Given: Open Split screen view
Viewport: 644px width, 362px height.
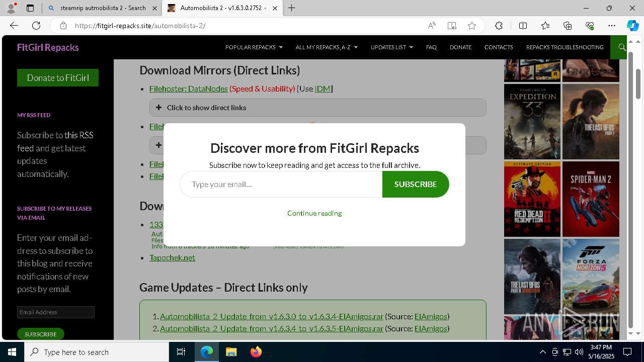Looking at the screenshot, I should pyautogui.click(x=523, y=26).
